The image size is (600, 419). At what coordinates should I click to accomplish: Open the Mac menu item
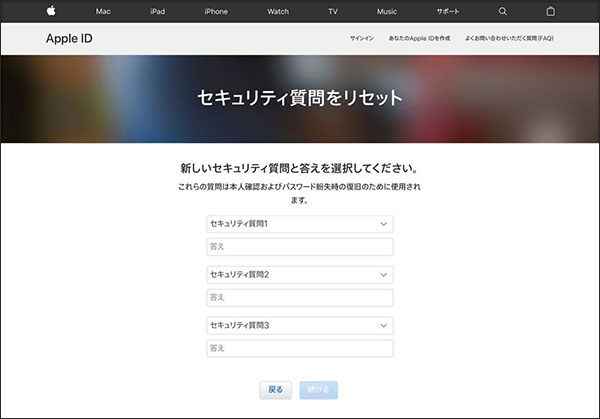pos(103,11)
